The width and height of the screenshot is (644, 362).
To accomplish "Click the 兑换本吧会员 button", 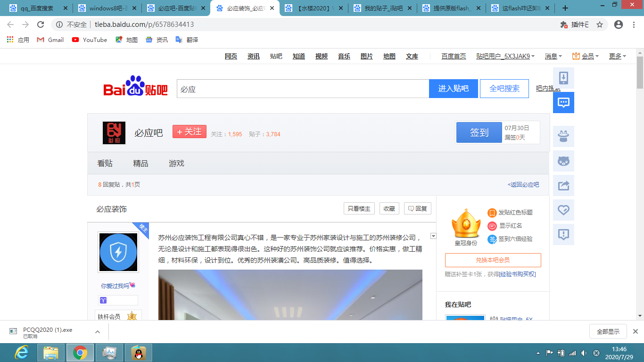I will (x=493, y=260).
